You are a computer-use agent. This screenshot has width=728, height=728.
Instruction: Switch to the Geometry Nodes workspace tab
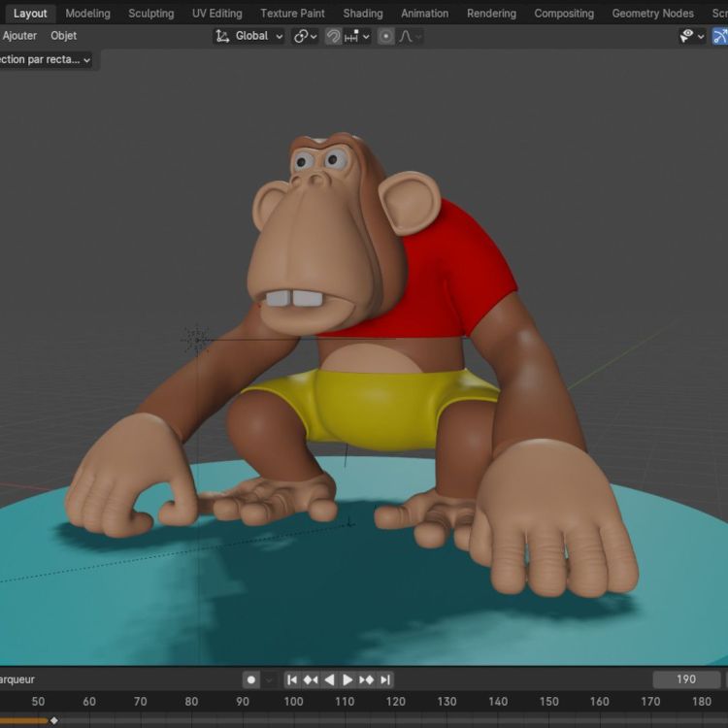(652, 14)
